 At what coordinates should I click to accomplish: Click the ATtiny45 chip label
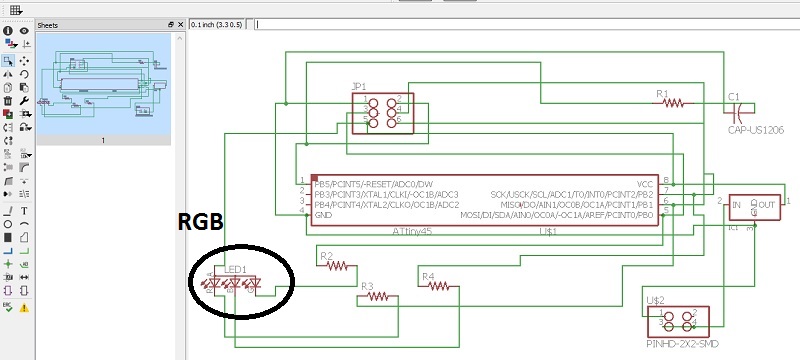412,231
